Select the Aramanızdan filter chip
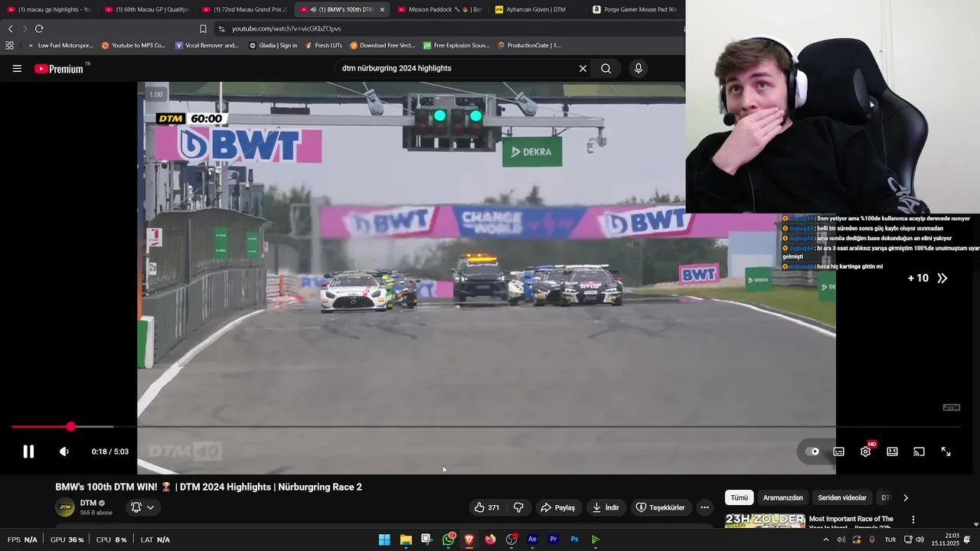The width and height of the screenshot is (980, 551). (782, 497)
